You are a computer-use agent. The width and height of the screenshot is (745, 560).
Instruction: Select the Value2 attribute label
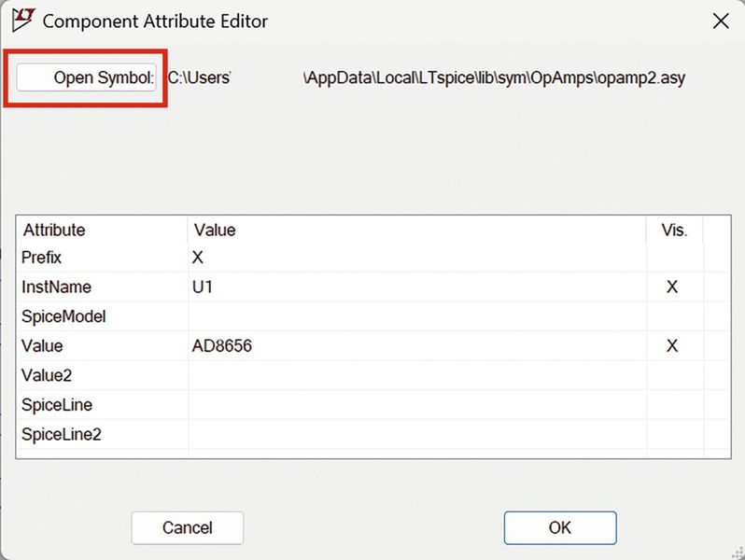(x=47, y=375)
